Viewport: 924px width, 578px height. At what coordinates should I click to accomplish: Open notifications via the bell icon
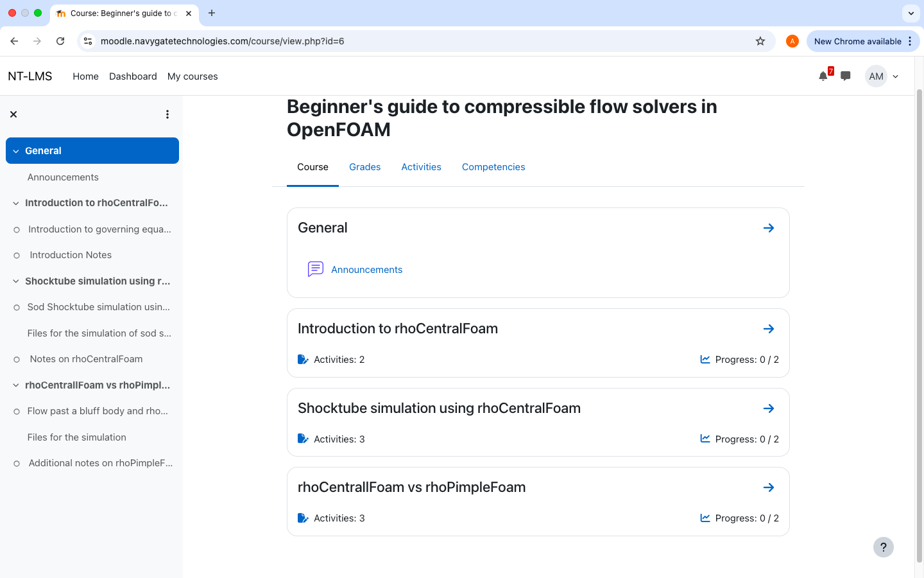[x=823, y=76]
